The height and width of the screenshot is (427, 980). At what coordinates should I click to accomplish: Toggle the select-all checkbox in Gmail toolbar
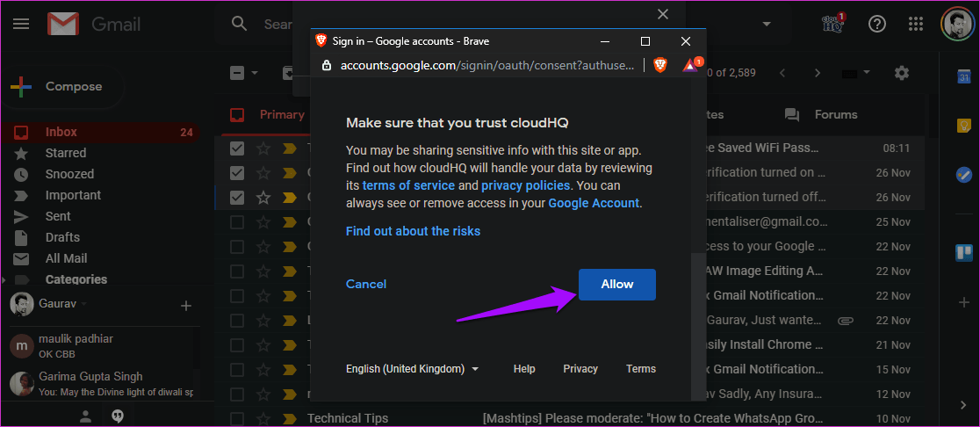point(237,73)
